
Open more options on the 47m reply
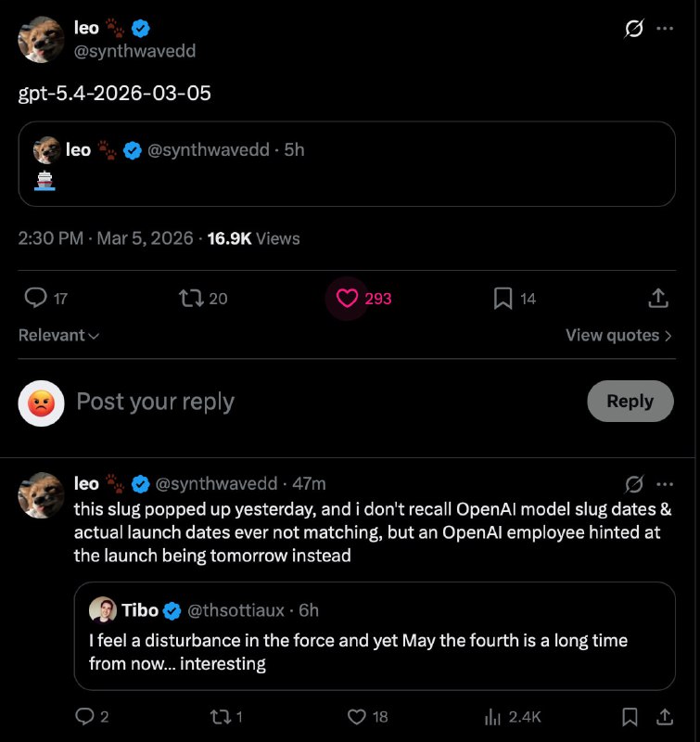click(665, 483)
